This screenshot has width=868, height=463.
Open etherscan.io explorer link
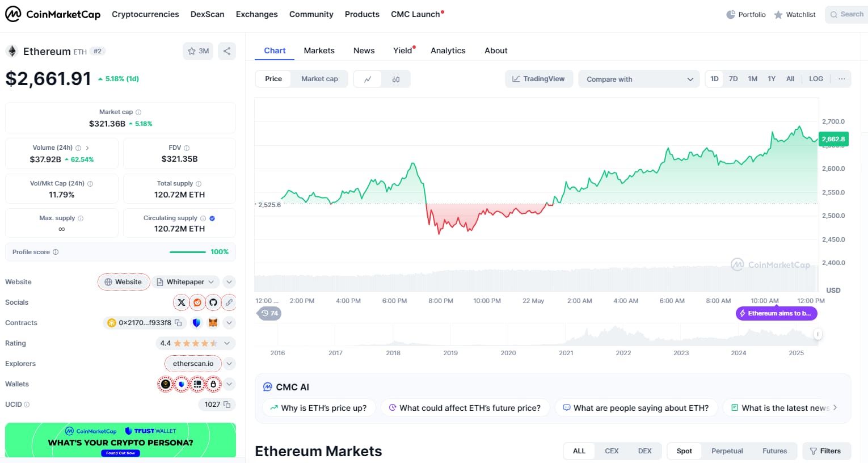pos(193,364)
